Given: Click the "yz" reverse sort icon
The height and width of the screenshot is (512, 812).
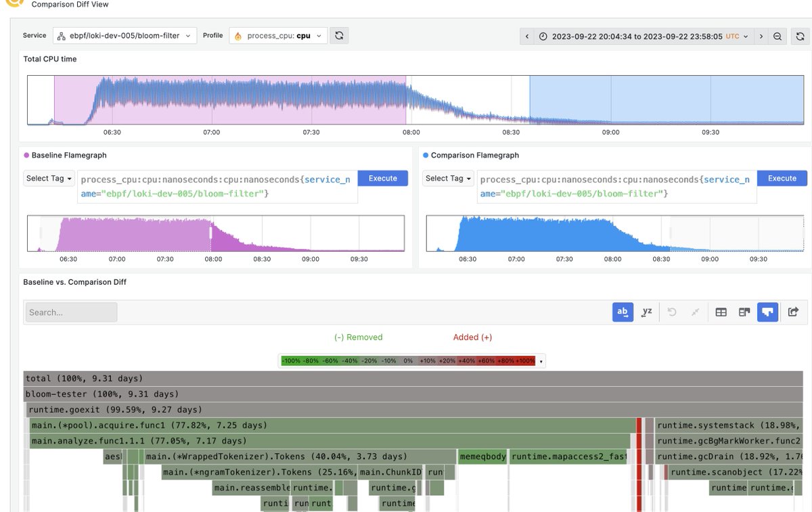Looking at the screenshot, I should pyautogui.click(x=646, y=312).
